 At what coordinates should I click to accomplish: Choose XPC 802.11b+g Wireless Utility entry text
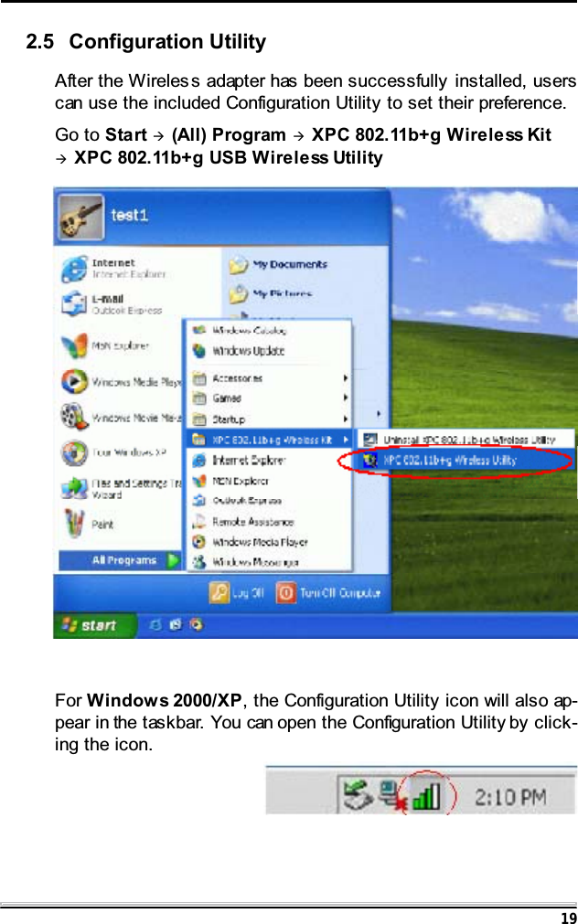click(450, 461)
